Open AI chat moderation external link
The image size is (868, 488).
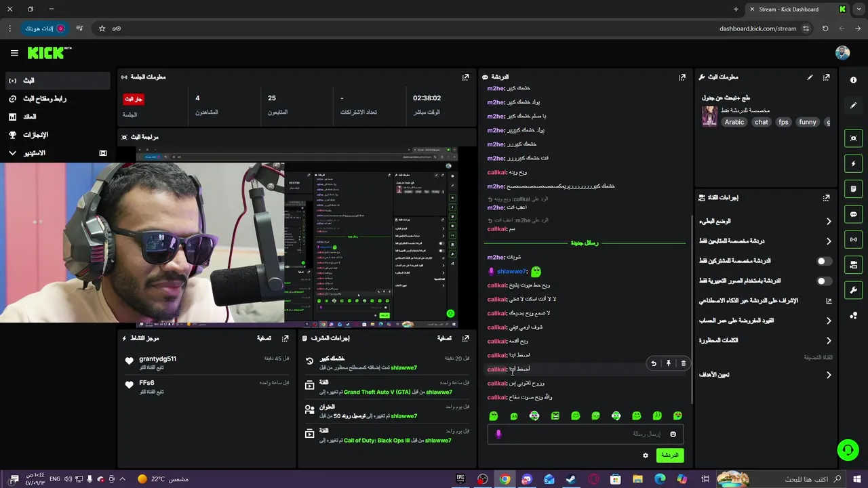pos(828,301)
